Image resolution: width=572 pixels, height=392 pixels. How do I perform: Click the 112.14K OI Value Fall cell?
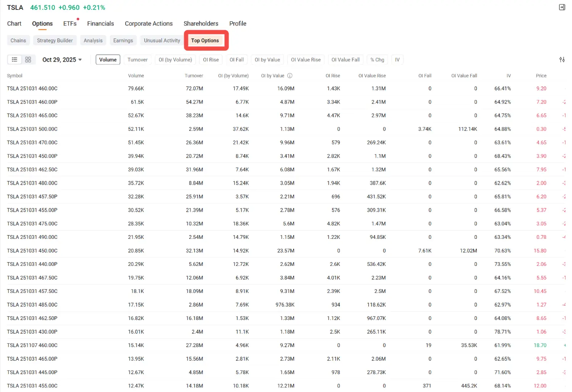pos(468,129)
